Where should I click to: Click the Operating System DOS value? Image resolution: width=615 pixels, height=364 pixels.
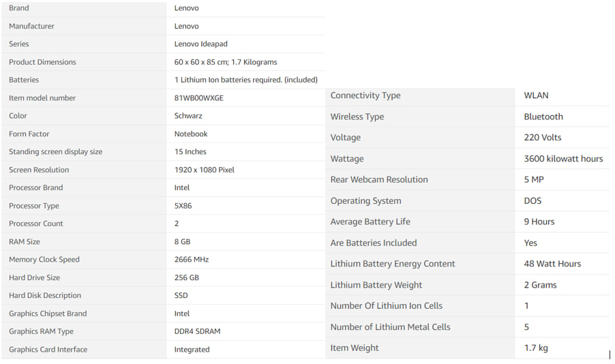(532, 201)
